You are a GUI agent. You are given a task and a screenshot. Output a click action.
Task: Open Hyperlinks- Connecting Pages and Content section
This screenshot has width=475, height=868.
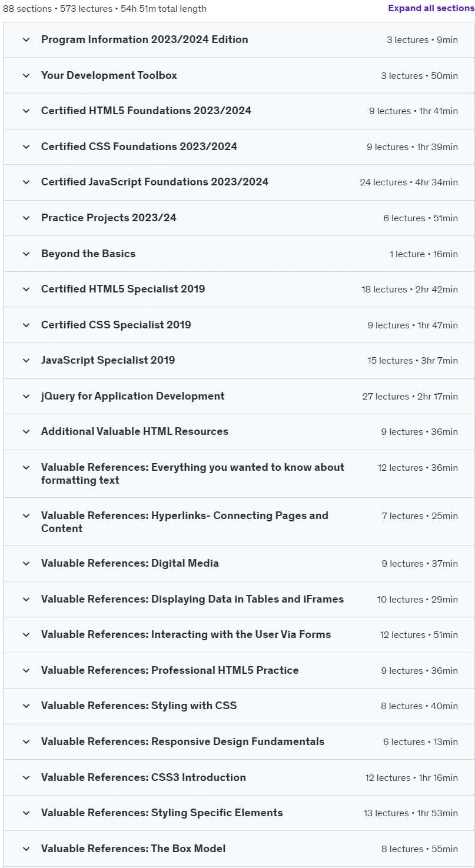click(x=238, y=522)
